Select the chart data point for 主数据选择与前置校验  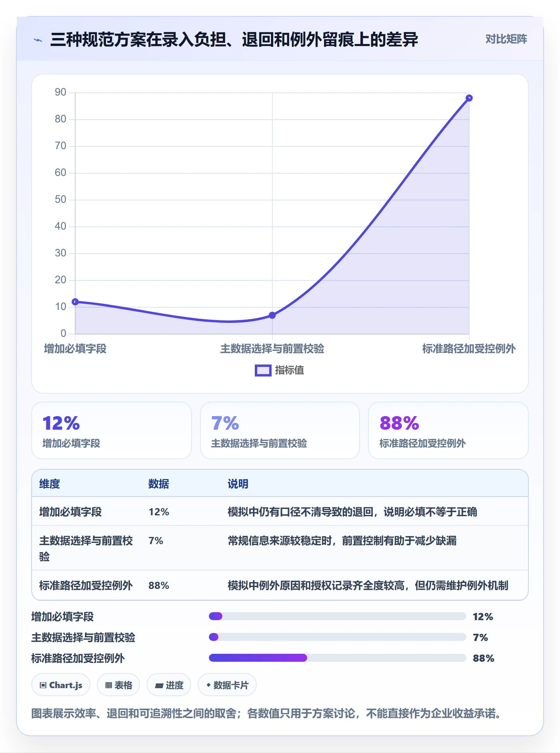click(272, 315)
